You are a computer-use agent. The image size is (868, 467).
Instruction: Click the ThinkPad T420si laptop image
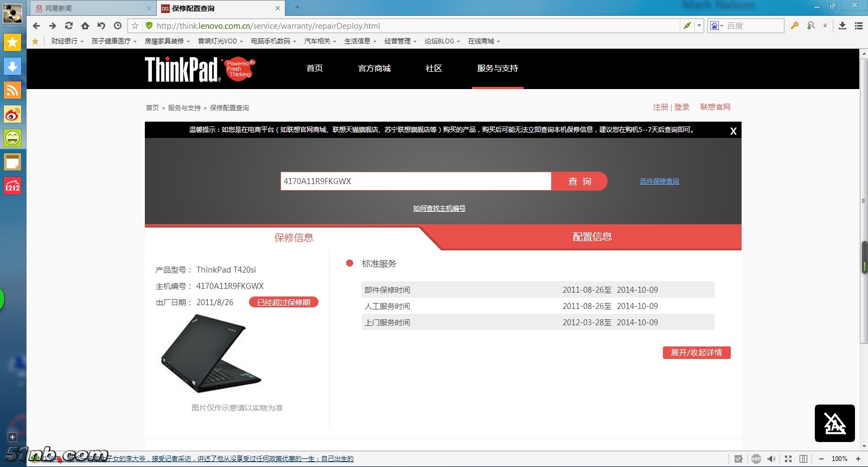pos(212,353)
